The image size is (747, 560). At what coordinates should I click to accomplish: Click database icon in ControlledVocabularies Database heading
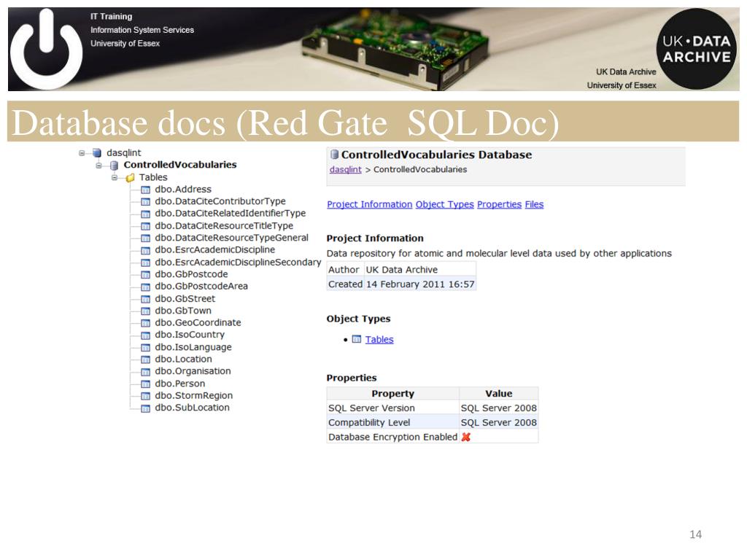334,155
